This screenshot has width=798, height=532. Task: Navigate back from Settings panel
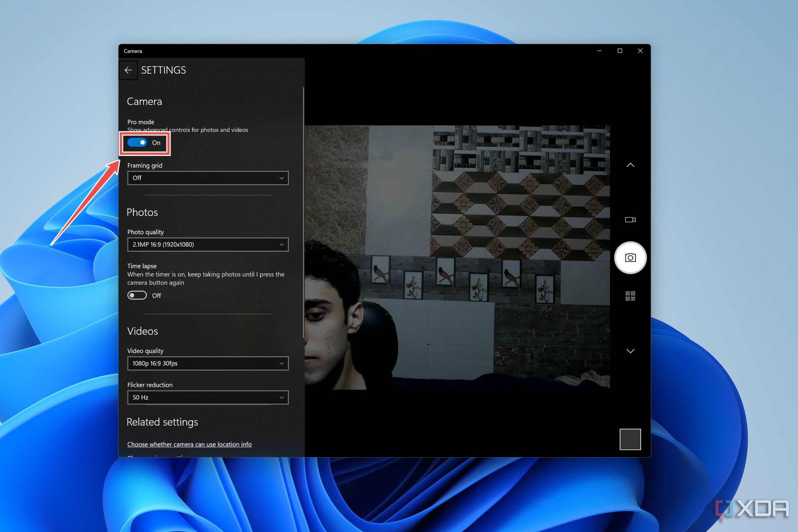[x=130, y=70]
